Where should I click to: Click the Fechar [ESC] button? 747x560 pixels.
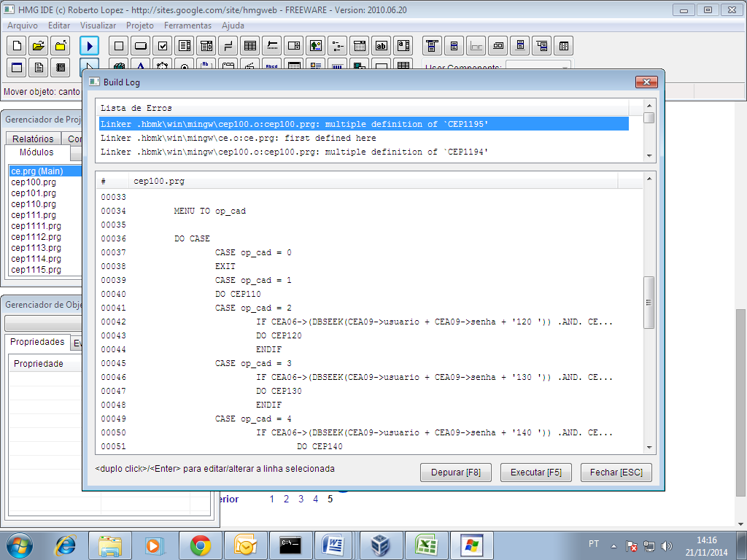[616, 472]
